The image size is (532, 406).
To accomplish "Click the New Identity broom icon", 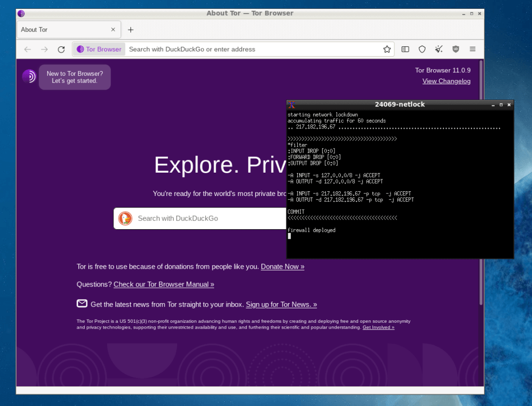I will [438, 49].
